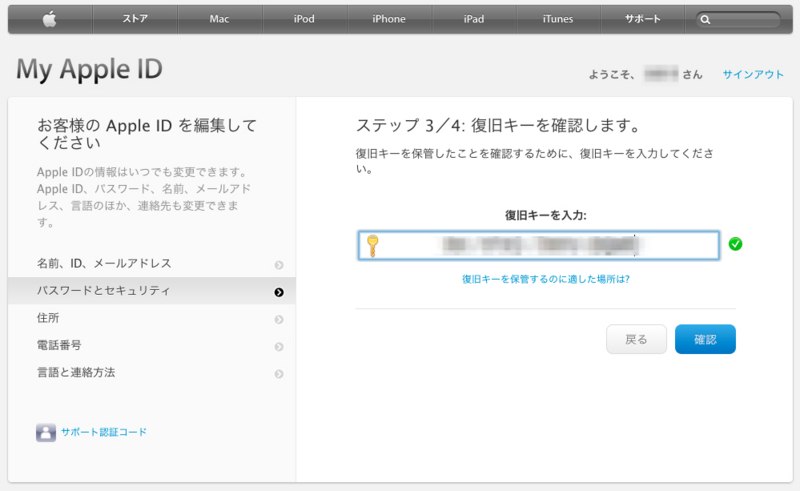Click the 戻る button

click(636, 339)
